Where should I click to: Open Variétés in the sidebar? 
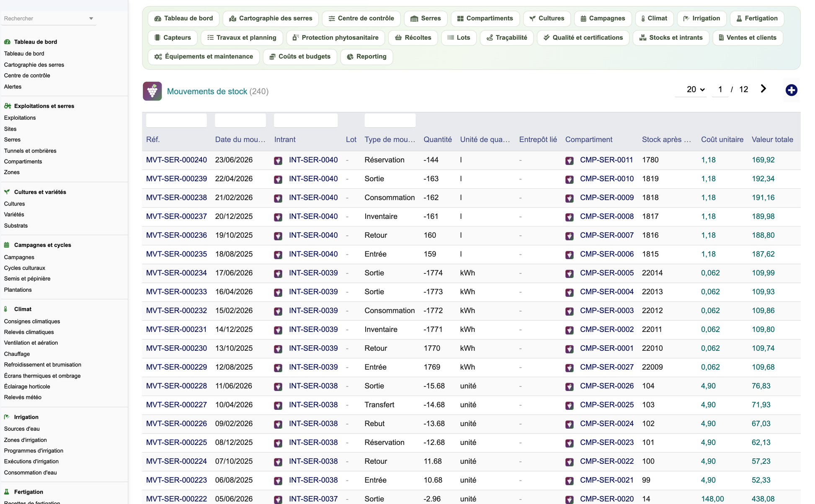click(14, 214)
